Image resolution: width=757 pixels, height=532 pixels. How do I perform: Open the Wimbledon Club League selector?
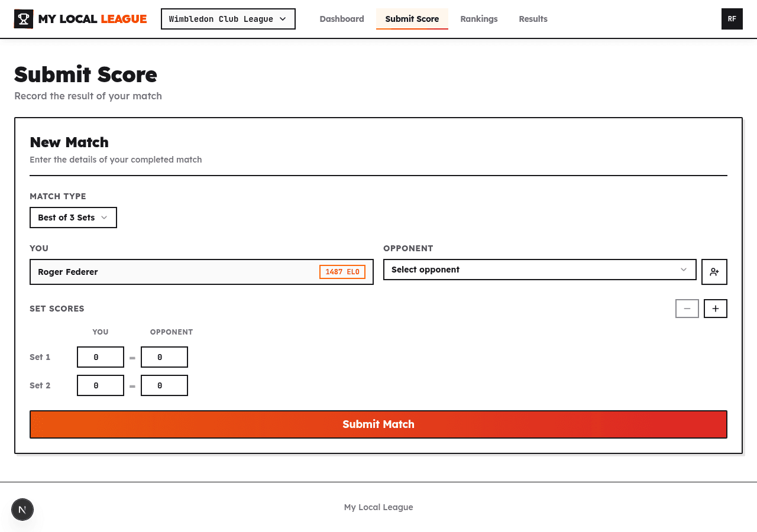click(x=228, y=18)
